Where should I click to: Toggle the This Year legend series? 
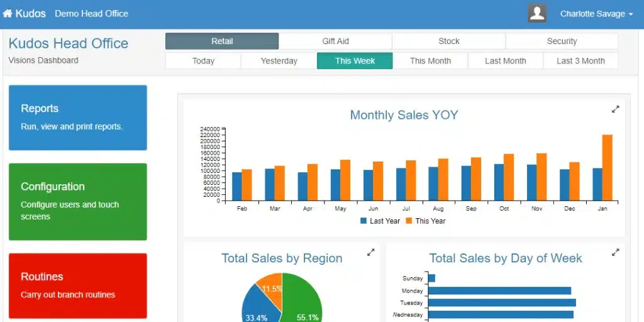(x=426, y=221)
